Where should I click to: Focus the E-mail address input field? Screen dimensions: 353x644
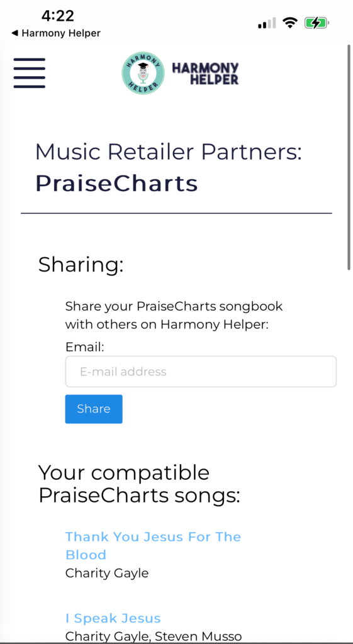201,372
